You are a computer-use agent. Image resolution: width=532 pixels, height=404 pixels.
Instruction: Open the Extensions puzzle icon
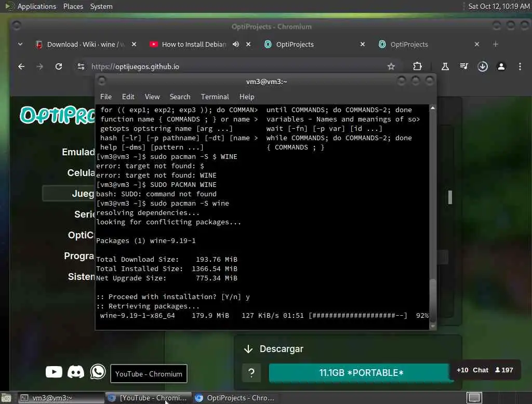click(x=417, y=66)
